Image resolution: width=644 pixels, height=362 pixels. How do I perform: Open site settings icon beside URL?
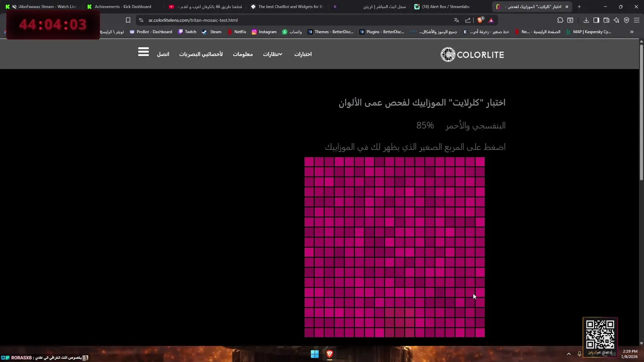141,20
